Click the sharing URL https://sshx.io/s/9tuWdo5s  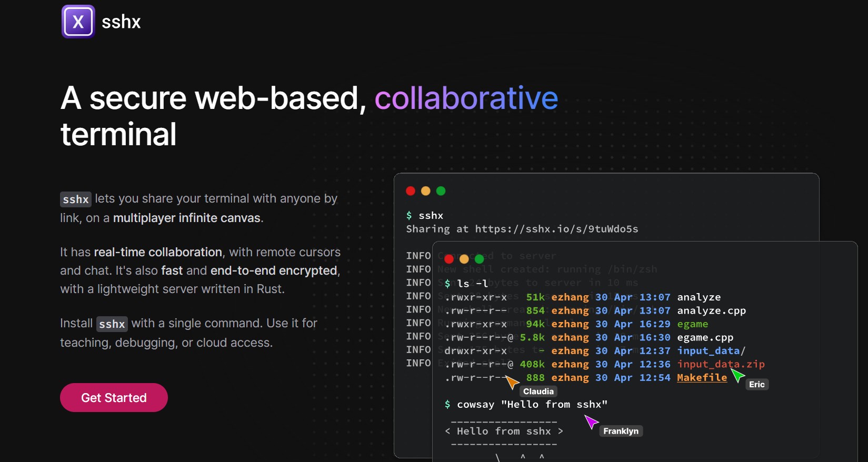[556, 229]
